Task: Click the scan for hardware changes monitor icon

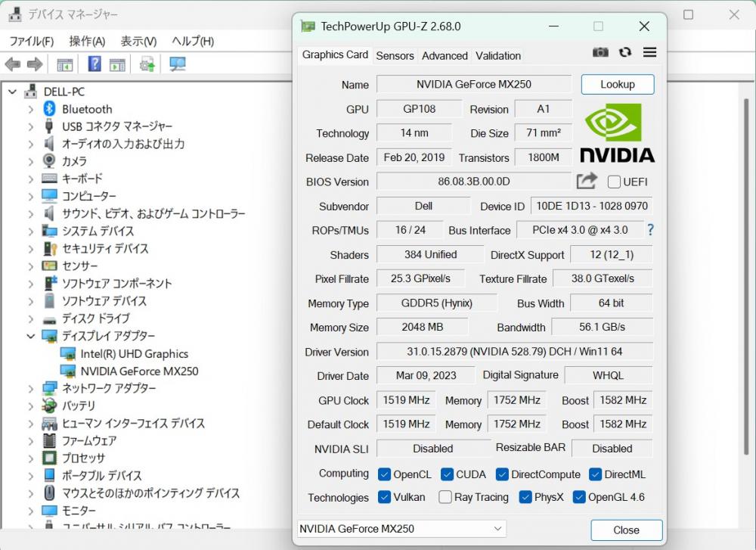Action: (x=177, y=64)
